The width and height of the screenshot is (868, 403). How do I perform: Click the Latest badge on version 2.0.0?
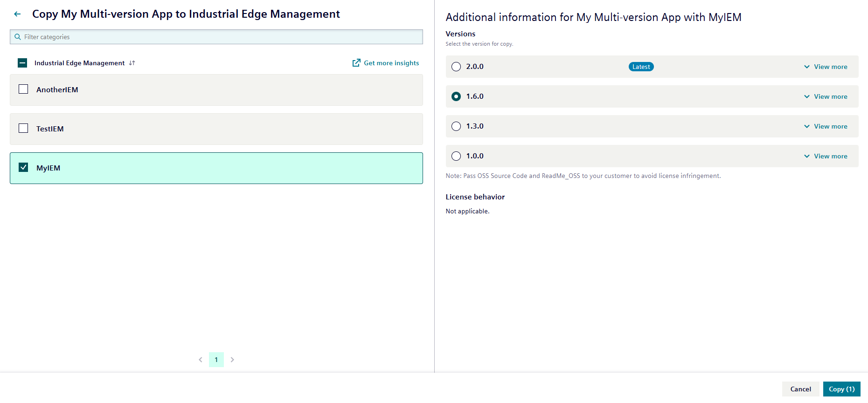point(641,67)
